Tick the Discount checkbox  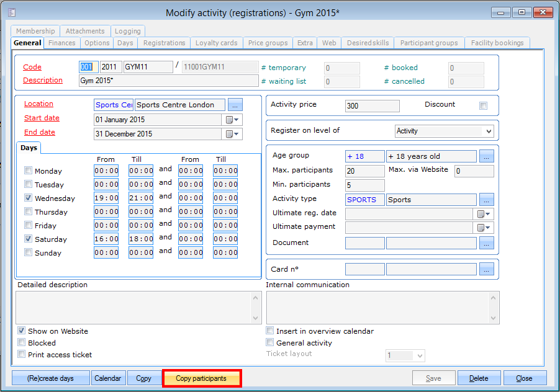pyautogui.click(x=483, y=105)
